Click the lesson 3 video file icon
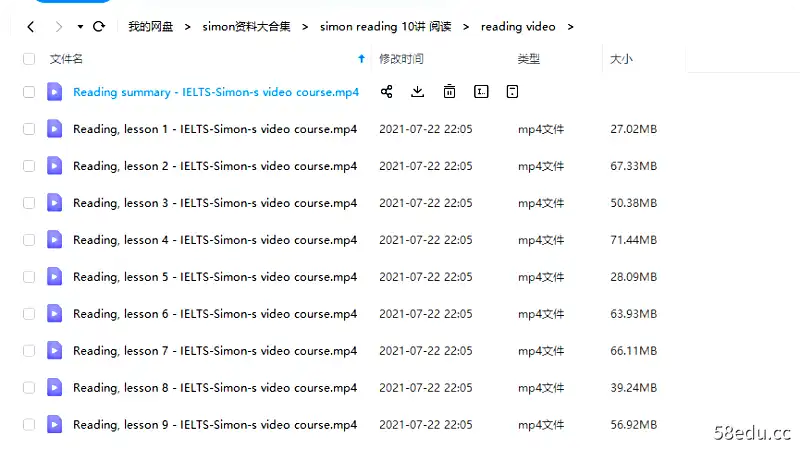 click(x=55, y=203)
